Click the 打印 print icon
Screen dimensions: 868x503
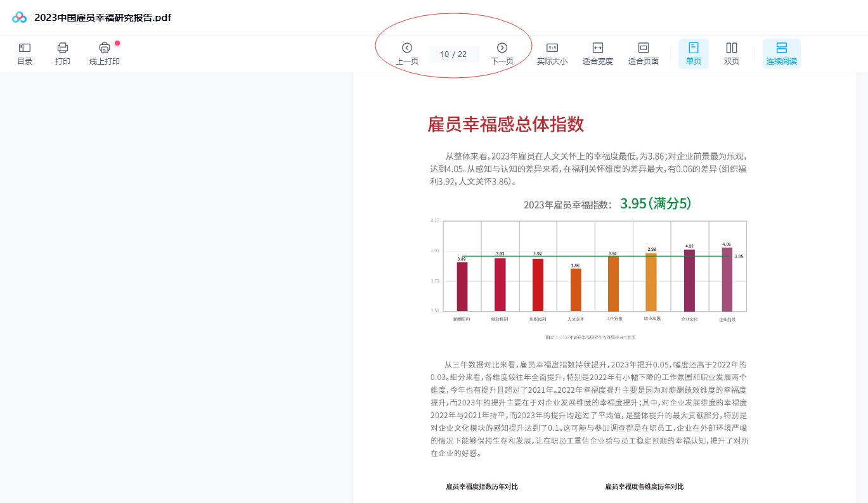tap(62, 53)
